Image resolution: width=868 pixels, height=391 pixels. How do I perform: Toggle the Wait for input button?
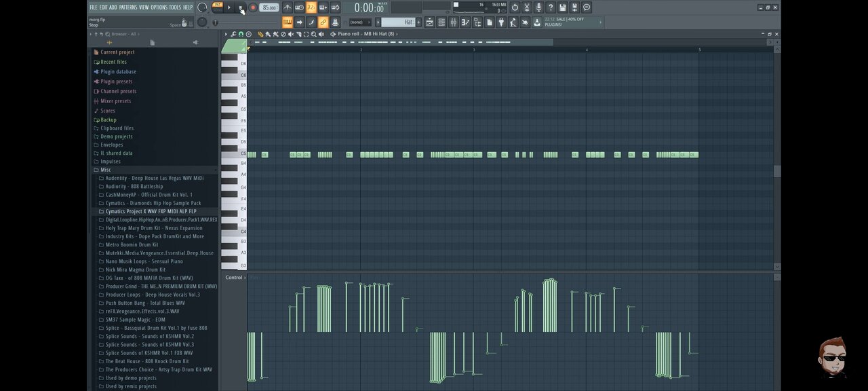299,7
